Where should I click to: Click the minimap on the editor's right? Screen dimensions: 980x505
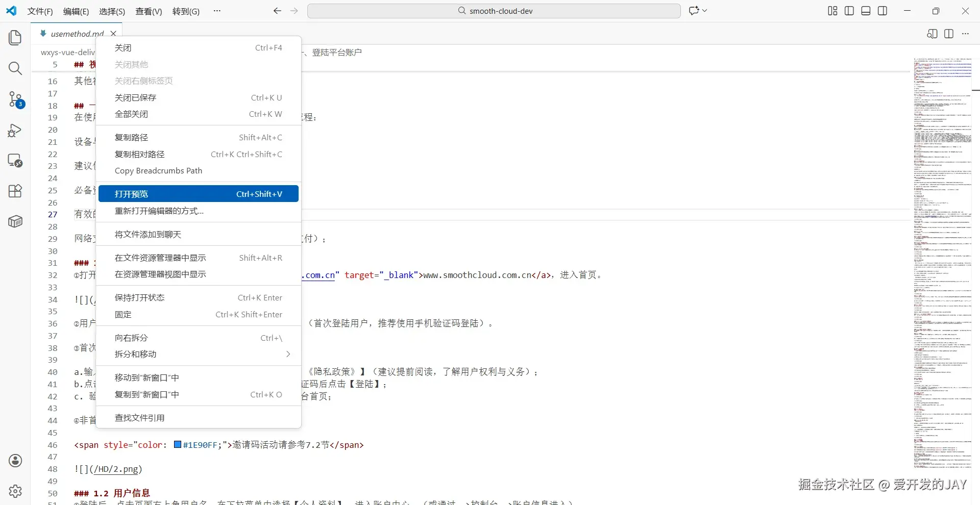pyautogui.click(x=942, y=263)
